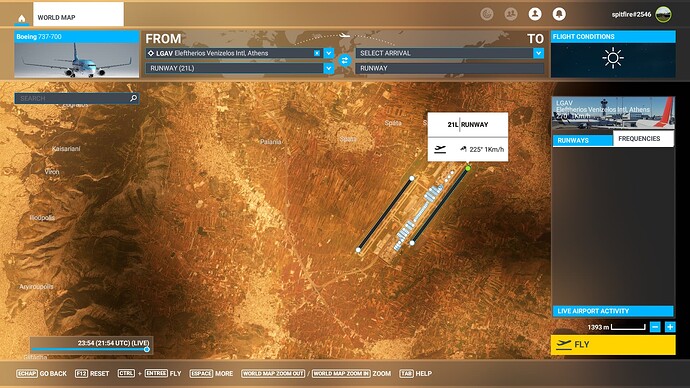The height and width of the screenshot is (388, 690).
Task: Zoom in the map with plus button
Action: (x=670, y=327)
